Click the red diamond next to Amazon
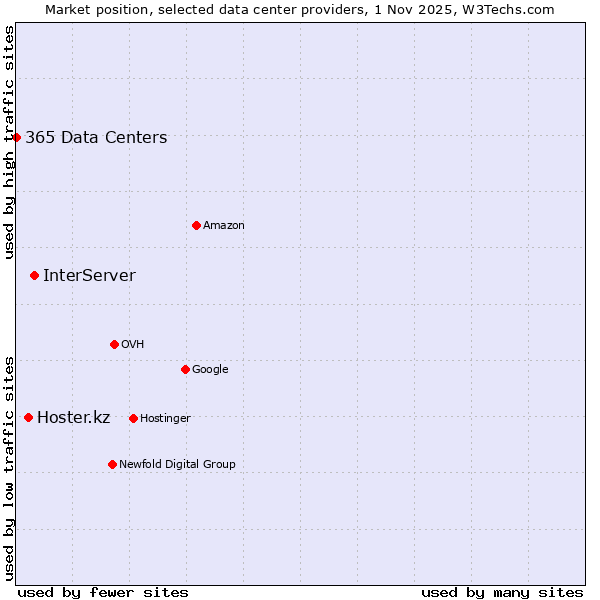Screen dimensions: 600x600 pos(196,225)
